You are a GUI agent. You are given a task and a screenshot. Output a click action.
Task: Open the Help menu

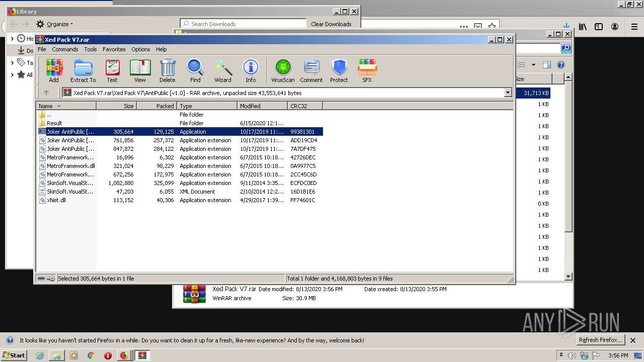(x=162, y=49)
